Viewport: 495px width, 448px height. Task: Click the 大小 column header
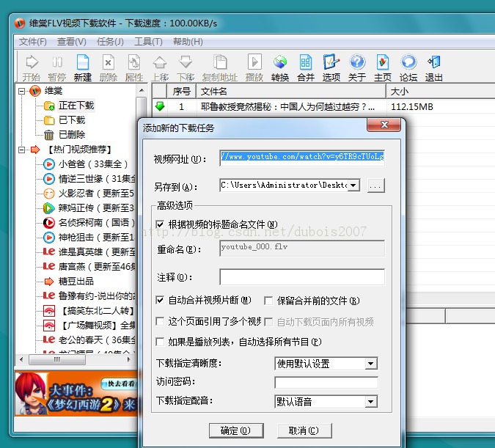(441, 92)
